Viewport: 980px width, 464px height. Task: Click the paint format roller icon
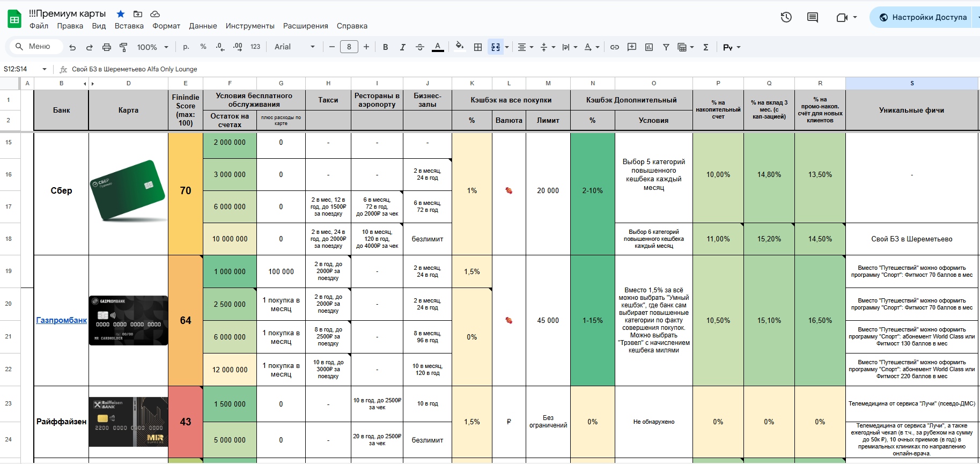point(123,47)
